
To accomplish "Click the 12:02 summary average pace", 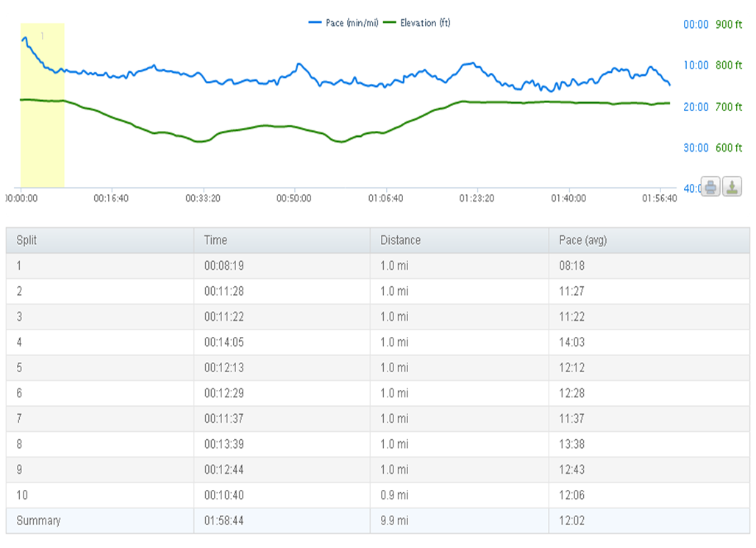I will click(571, 521).
